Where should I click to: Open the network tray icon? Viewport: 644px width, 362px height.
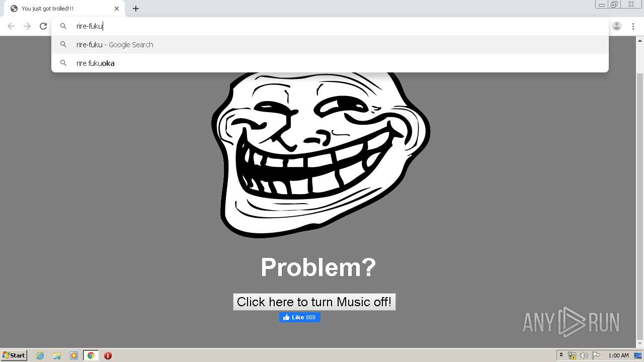pyautogui.click(x=572, y=355)
